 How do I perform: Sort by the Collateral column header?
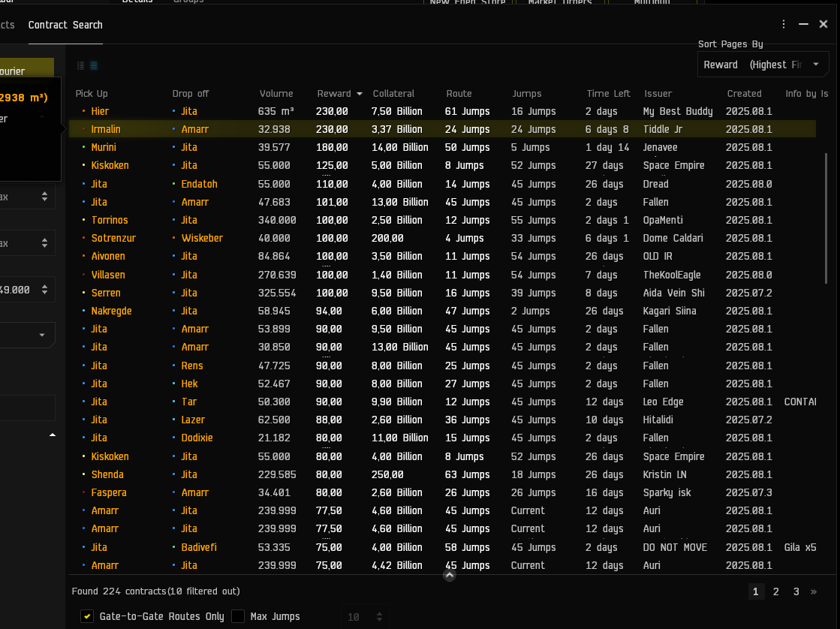coord(394,93)
